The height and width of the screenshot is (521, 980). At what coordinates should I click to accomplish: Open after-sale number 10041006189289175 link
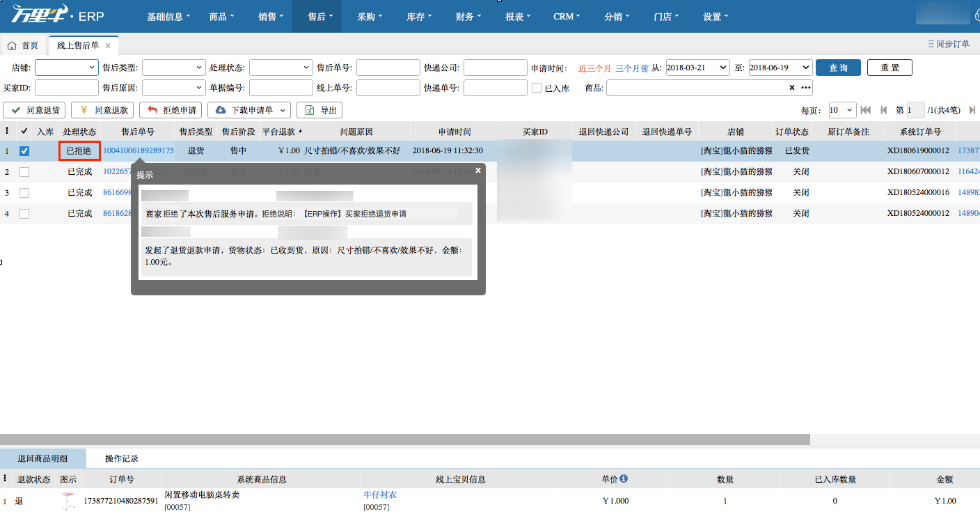[139, 150]
